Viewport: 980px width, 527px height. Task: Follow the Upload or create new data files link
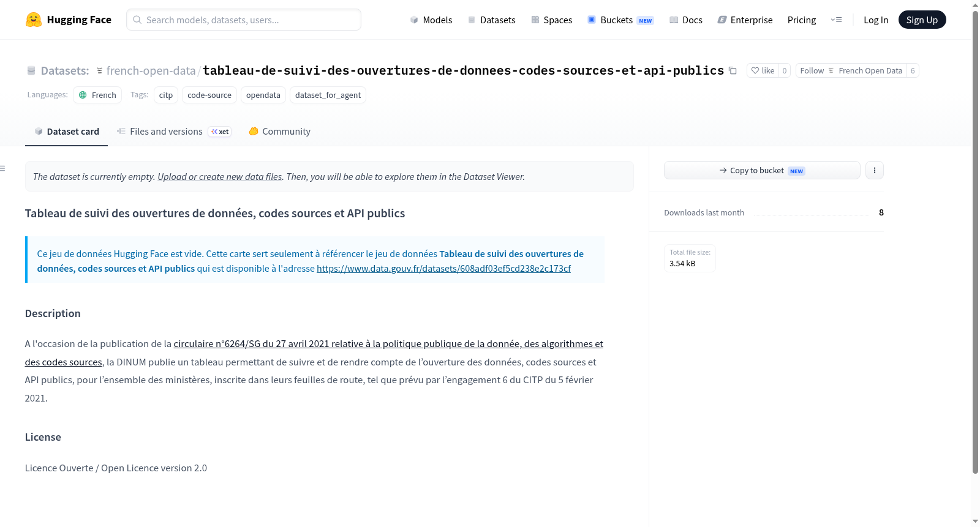[x=220, y=176]
